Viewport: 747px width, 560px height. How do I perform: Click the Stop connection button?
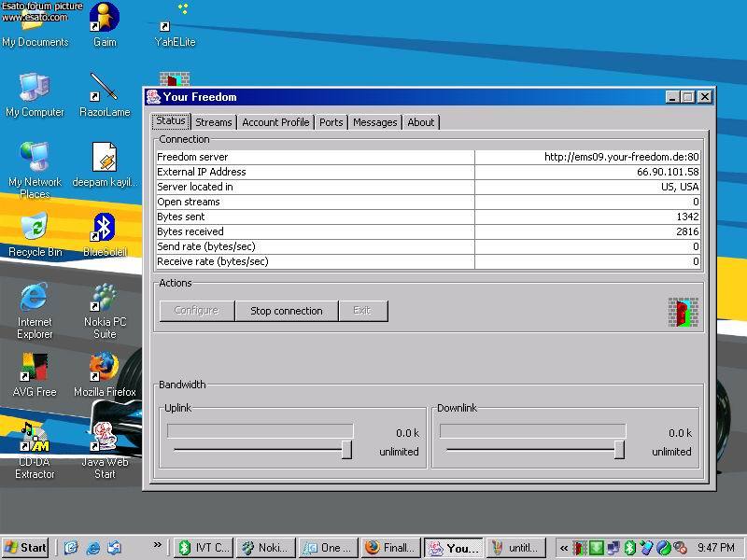point(287,311)
